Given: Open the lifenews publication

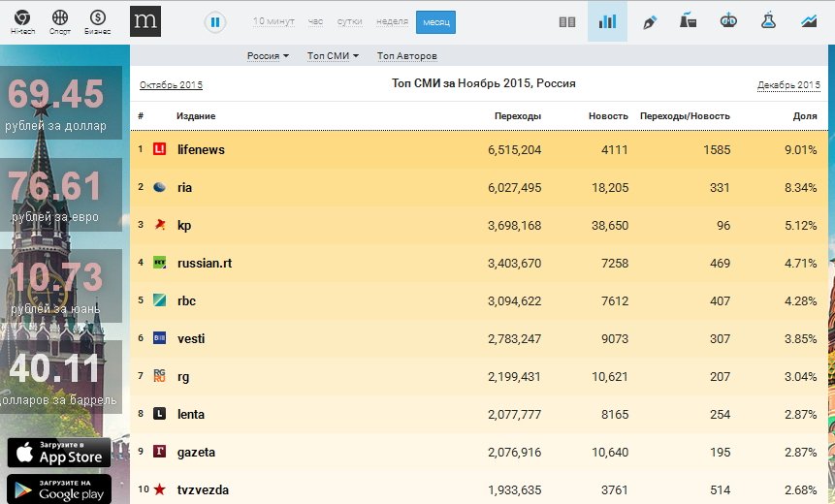Looking at the screenshot, I should pyautogui.click(x=201, y=149).
